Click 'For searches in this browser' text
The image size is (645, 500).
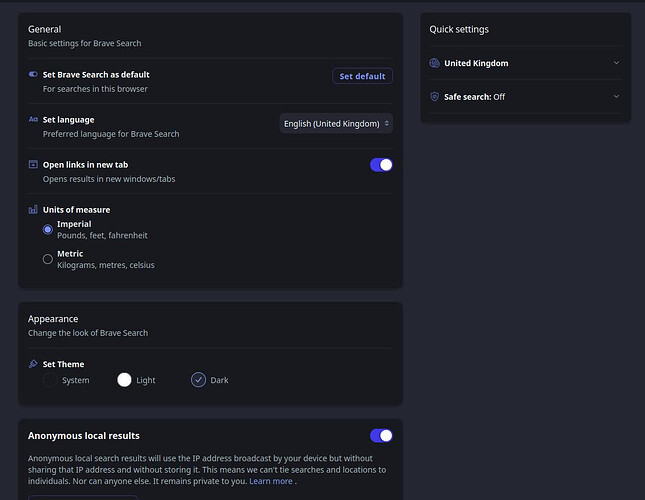tap(95, 89)
